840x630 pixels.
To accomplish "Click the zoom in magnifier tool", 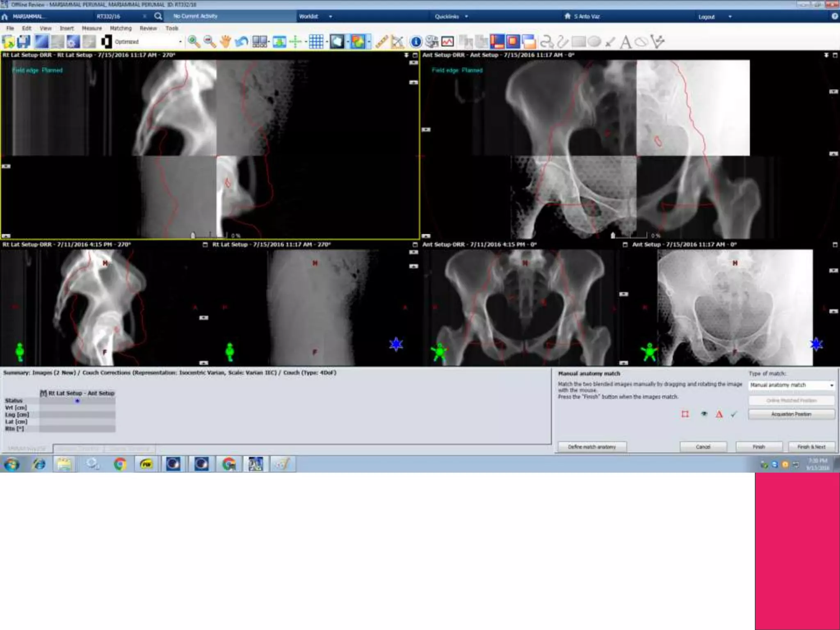I will (194, 41).
